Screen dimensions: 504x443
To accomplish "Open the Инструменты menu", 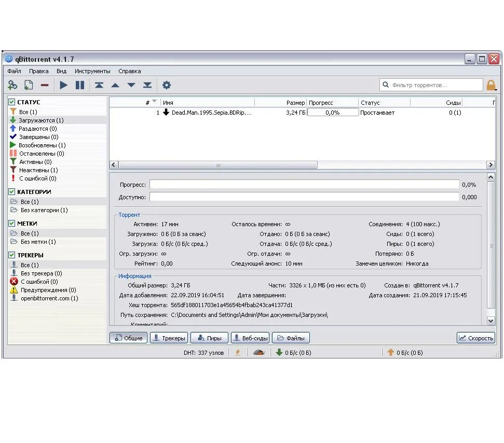I will (x=92, y=71).
